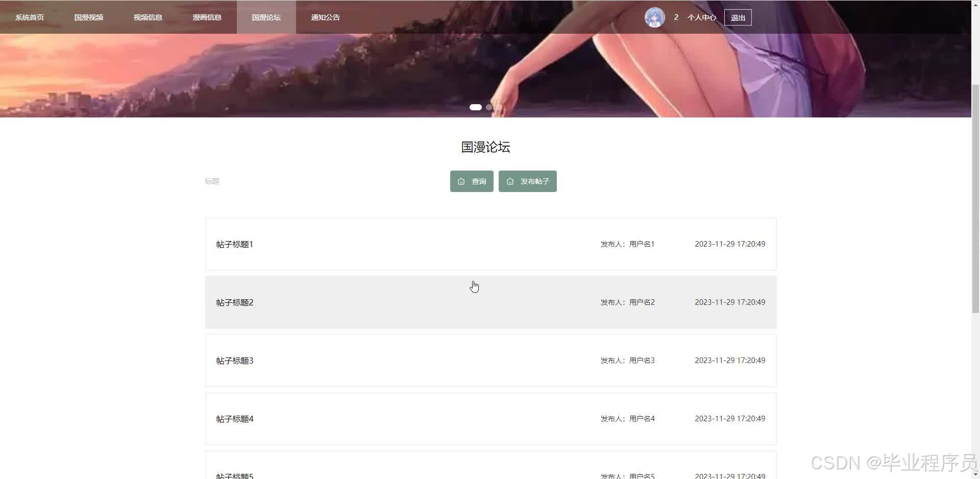Click author text 发布人：用户名1
This screenshot has width=980, height=479.
627,244
